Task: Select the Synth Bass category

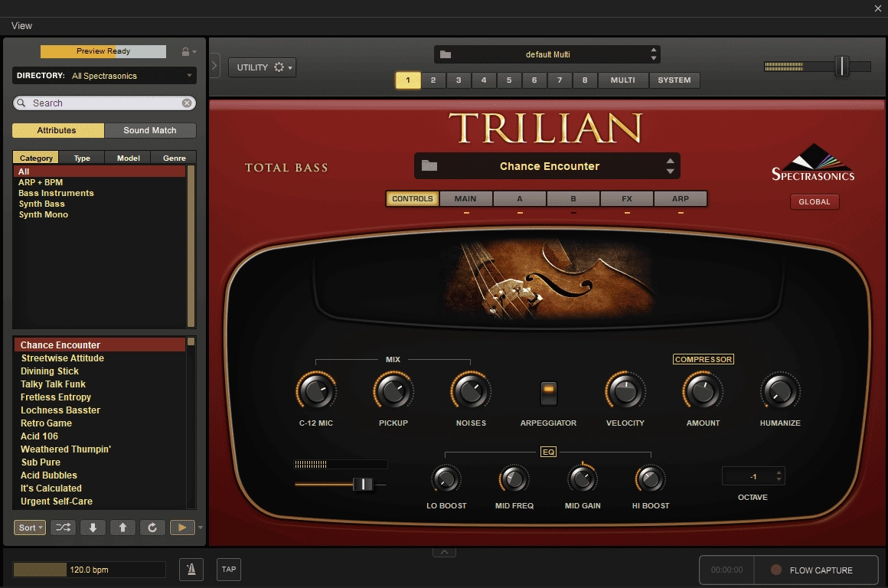Action: (x=41, y=204)
